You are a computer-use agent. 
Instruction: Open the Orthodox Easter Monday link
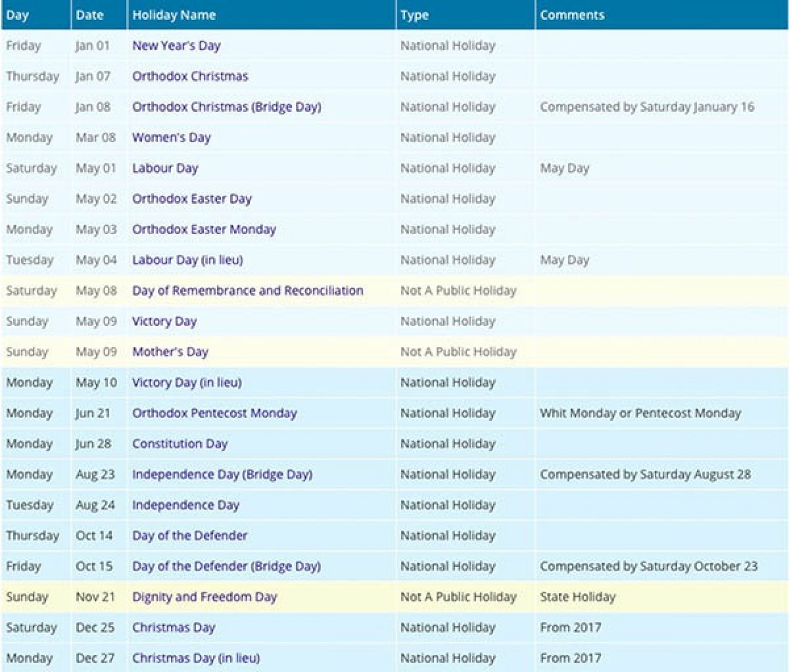coord(204,230)
